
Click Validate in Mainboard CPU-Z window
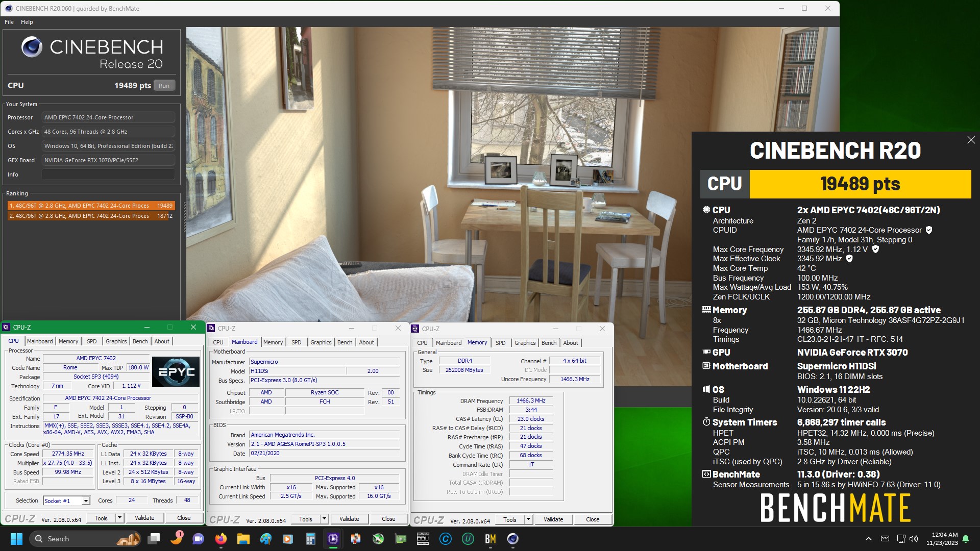click(x=349, y=519)
